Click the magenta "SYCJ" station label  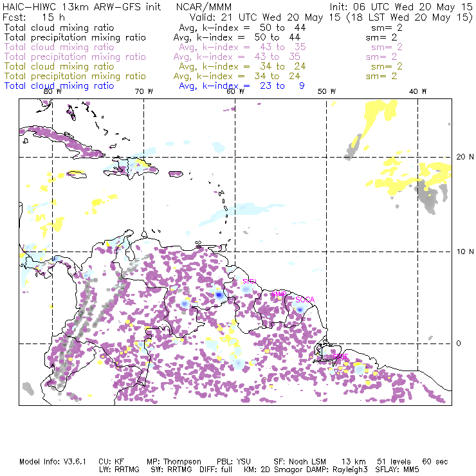pos(250,281)
